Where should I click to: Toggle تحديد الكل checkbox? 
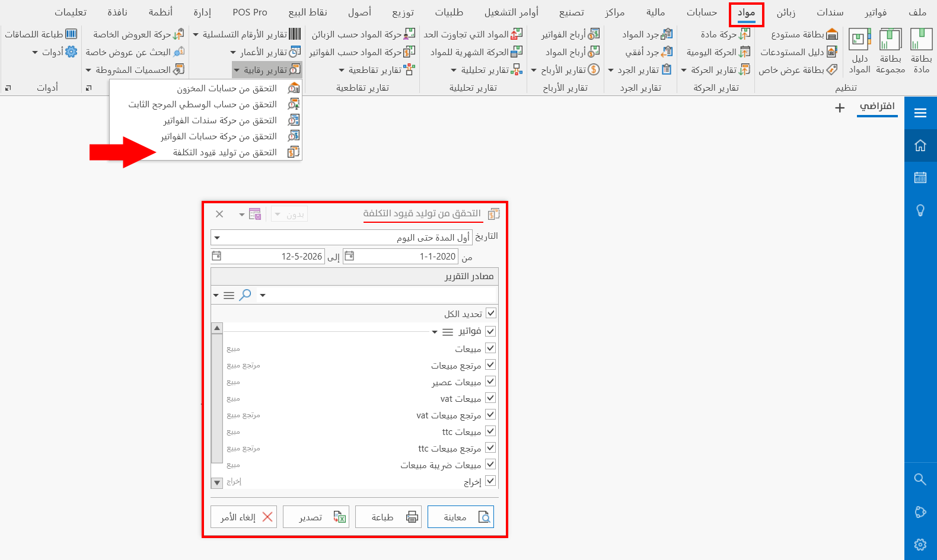point(490,313)
